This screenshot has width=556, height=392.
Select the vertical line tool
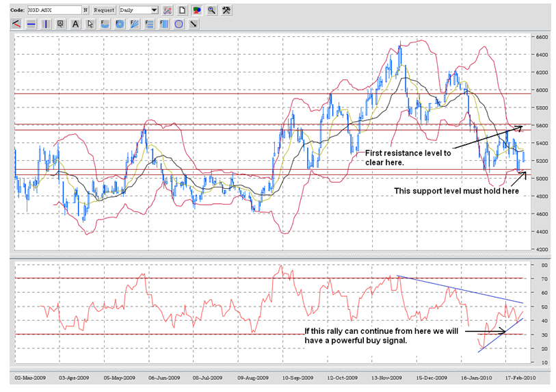46,24
